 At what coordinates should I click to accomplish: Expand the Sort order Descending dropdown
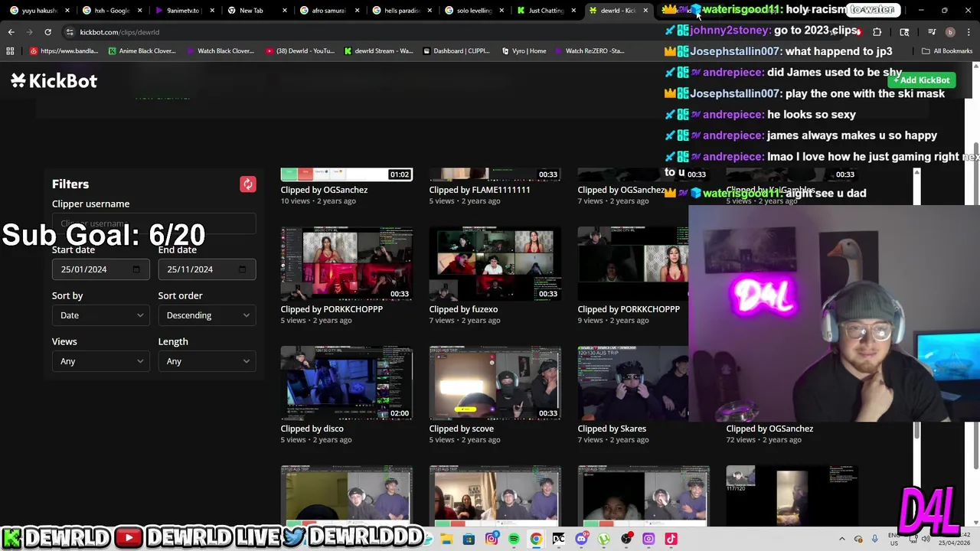point(207,315)
